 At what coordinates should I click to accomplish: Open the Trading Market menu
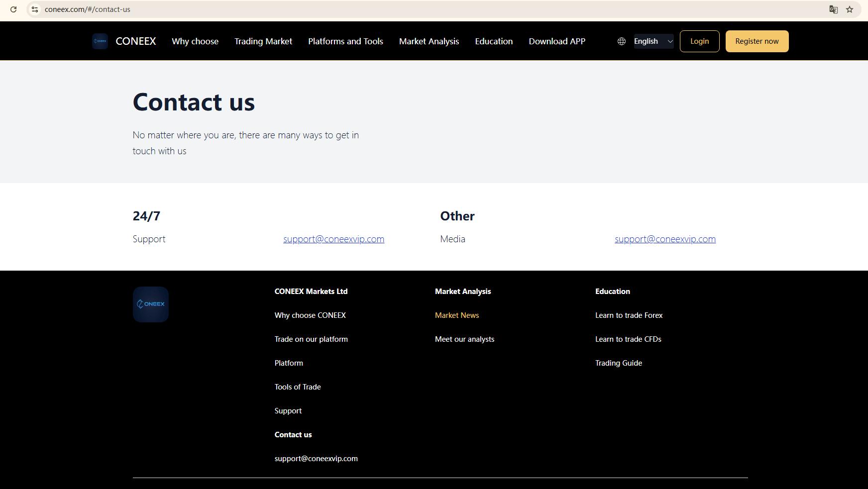pos(263,41)
